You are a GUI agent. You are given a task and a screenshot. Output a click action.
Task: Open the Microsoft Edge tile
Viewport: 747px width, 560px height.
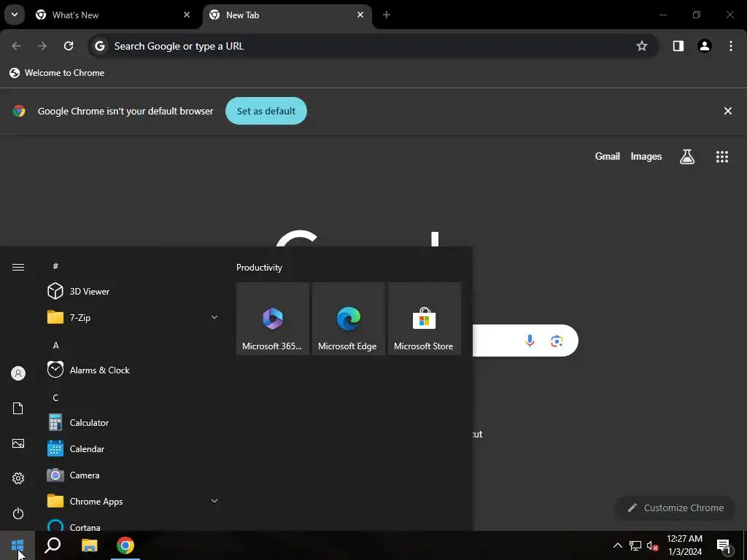pos(348,319)
